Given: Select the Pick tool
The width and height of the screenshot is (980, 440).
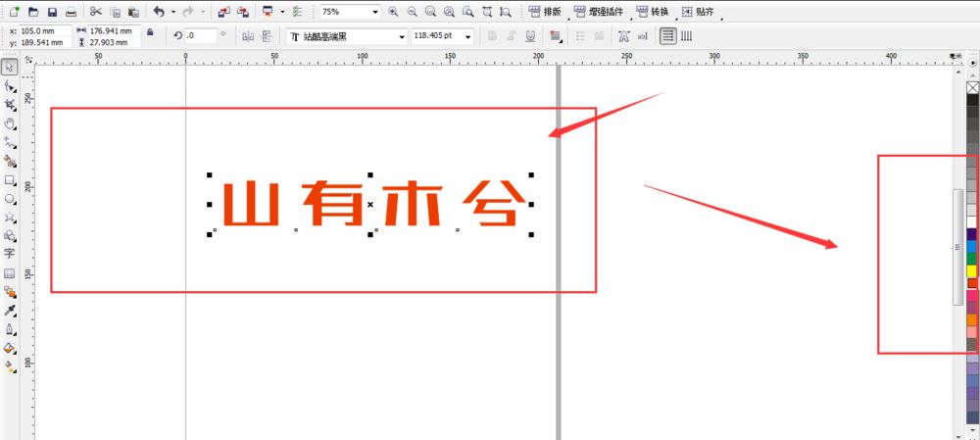Looking at the screenshot, I should (x=10, y=67).
